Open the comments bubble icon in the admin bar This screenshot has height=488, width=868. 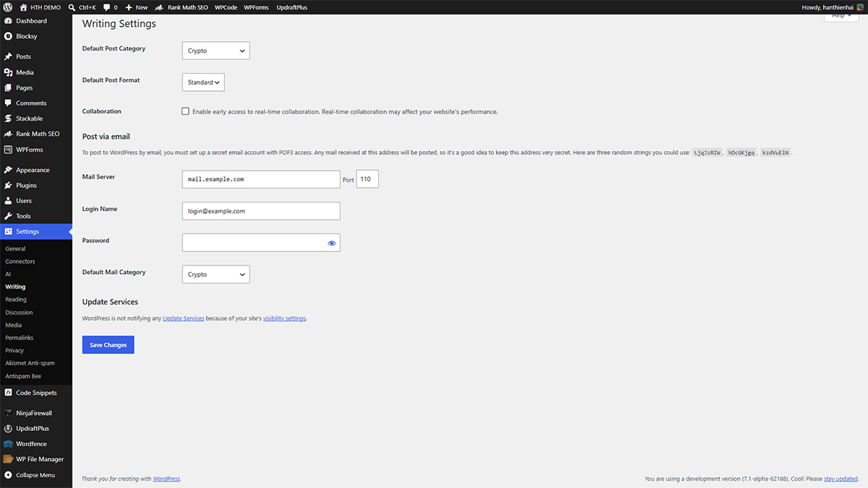[x=106, y=7]
